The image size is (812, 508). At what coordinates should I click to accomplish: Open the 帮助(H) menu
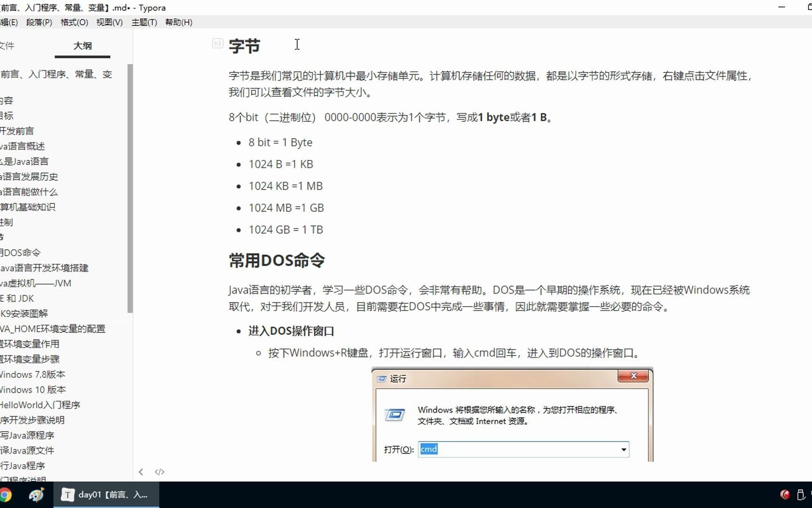pos(179,22)
